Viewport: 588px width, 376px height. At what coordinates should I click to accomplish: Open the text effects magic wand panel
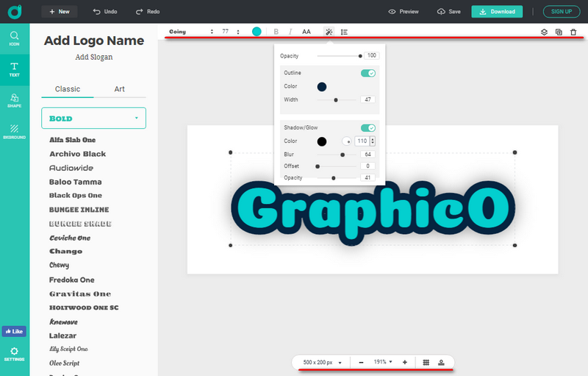(329, 32)
